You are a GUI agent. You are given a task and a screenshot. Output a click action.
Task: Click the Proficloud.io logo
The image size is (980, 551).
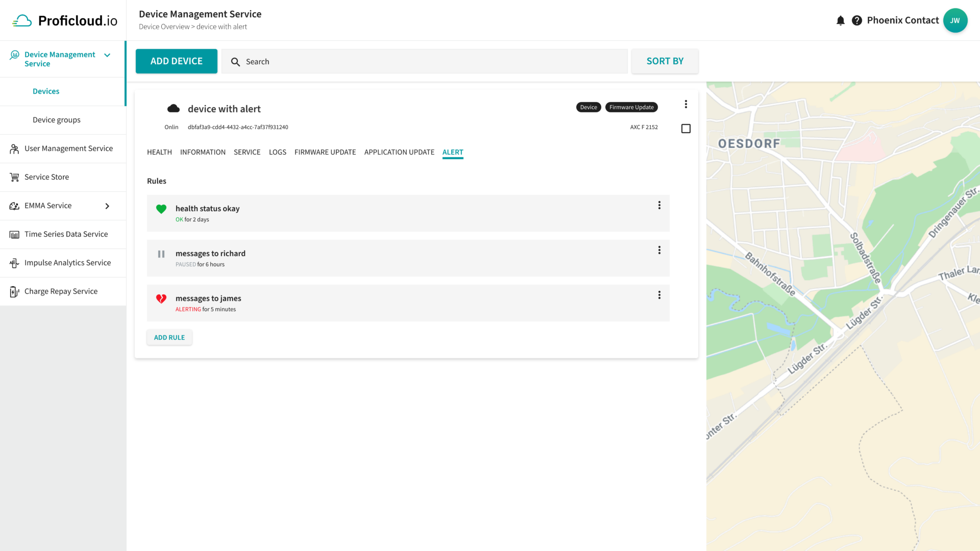63,20
